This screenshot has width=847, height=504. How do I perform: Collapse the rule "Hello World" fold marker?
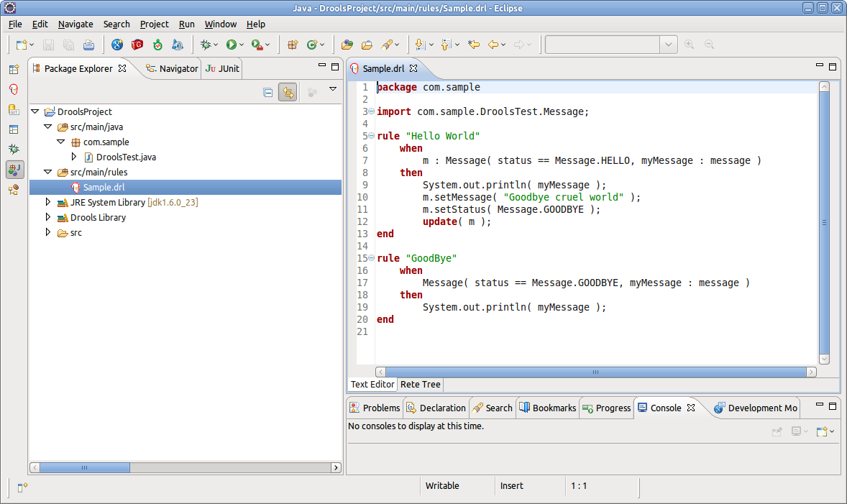point(370,136)
